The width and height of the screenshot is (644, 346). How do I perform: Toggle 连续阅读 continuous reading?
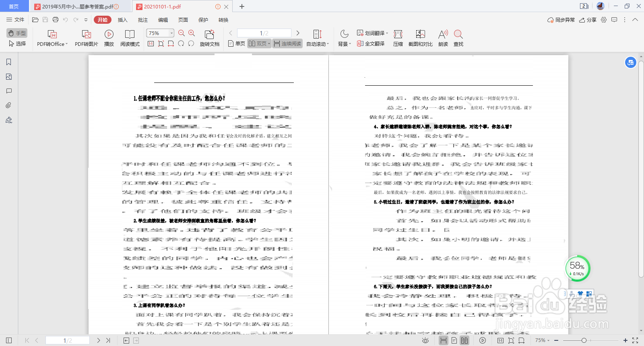coord(287,43)
